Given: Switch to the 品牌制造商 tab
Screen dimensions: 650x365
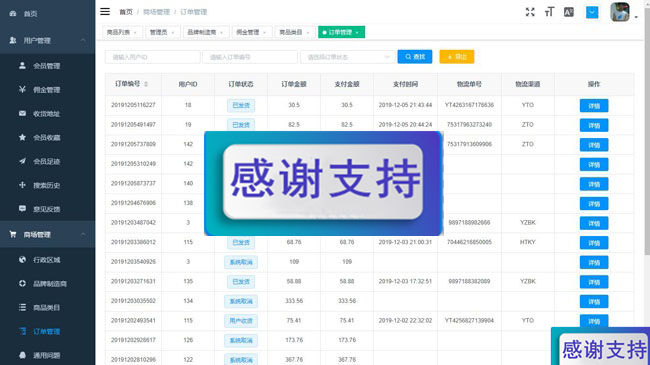Looking at the screenshot, I should pyautogui.click(x=206, y=32).
